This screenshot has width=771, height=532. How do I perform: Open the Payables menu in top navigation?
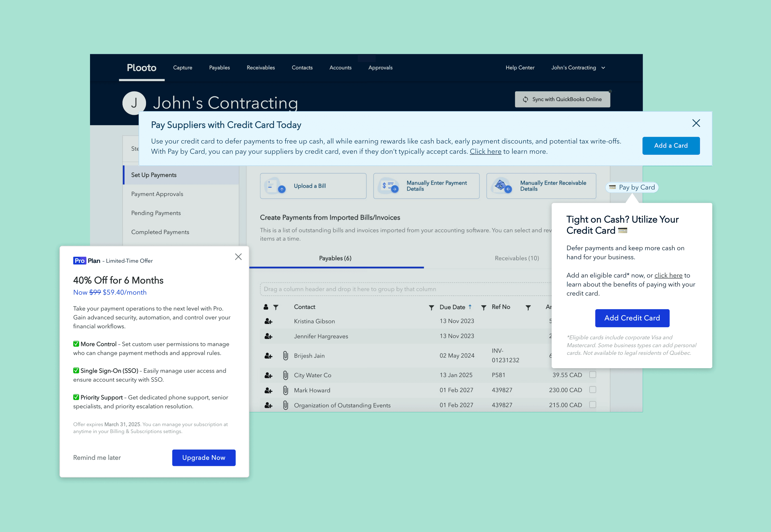(219, 68)
